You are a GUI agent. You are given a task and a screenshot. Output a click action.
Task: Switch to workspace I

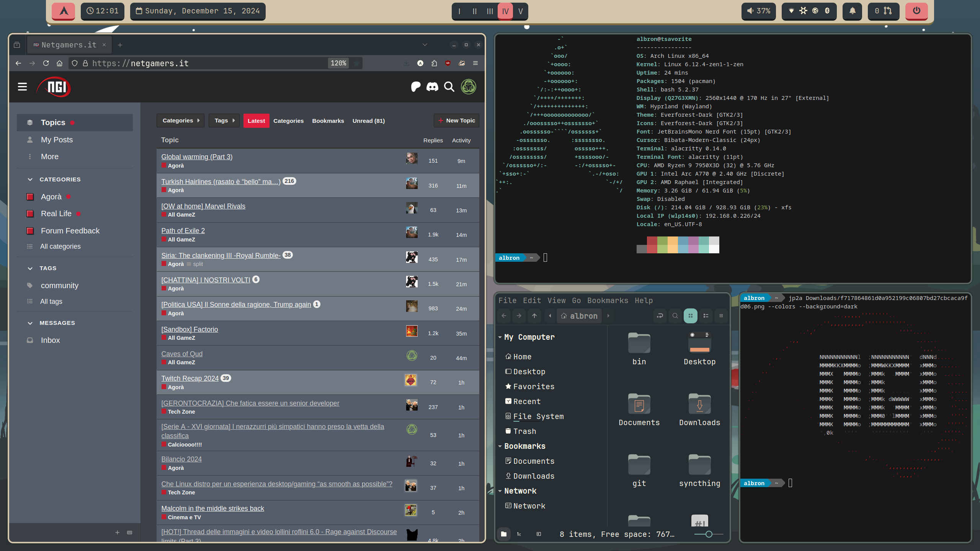coord(459,11)
